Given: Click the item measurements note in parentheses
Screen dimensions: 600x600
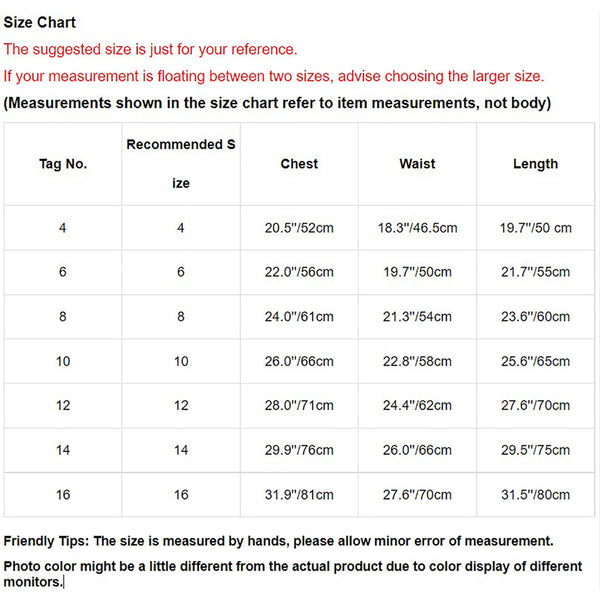Looking at the screenshot, I should (x=277, y=103).
